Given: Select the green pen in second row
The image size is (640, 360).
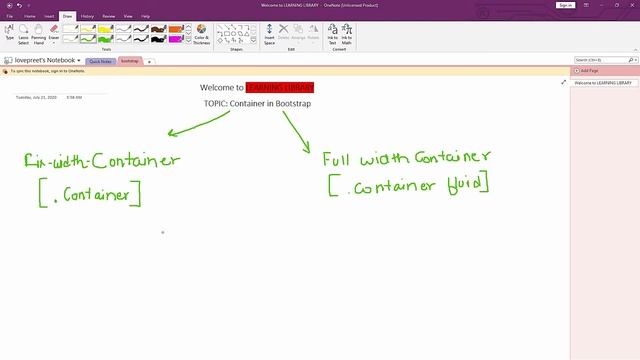Looking at the screenshot, I should [x=88, y=39].
